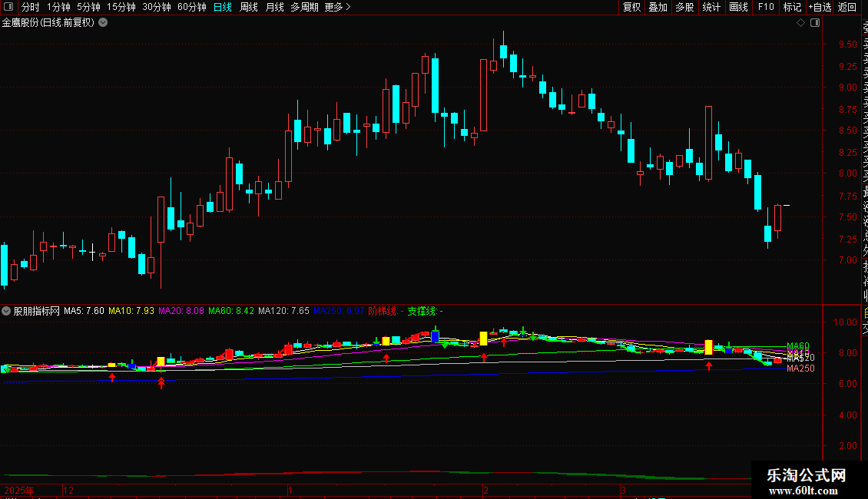Click the 7.00 price axis label
Image resolution: width=868 pixels, height=499 pixels.
847,260
